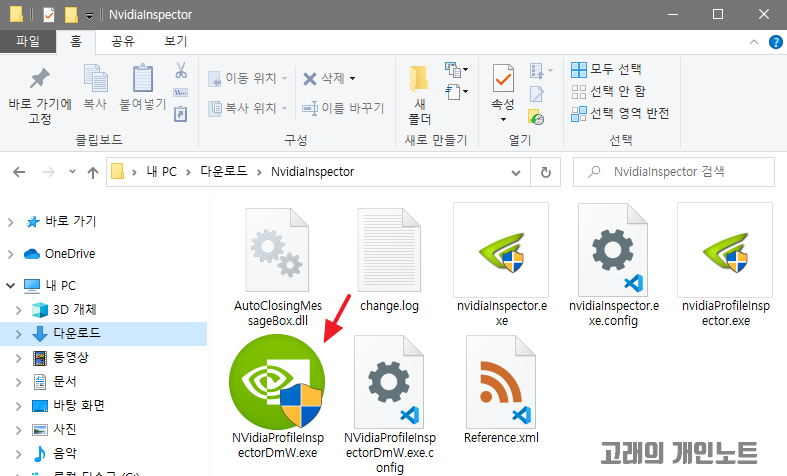Select the Reference.xml file
787x476 pixels.
point(501,391)
